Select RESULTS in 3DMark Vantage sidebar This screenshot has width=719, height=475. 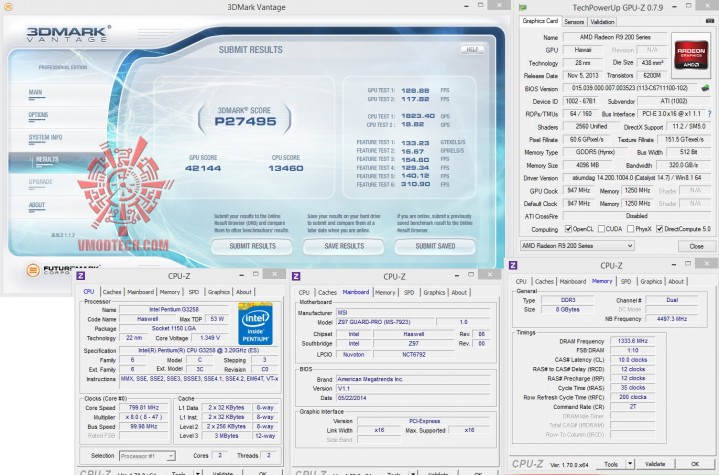tap(47, 160)
